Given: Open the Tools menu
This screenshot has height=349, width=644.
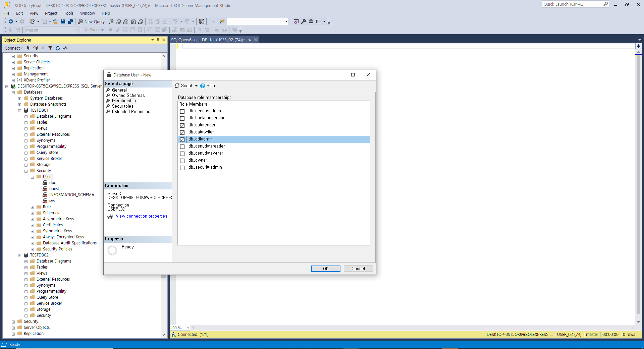Looking at the screenshot, I should (x=69, y=13).
